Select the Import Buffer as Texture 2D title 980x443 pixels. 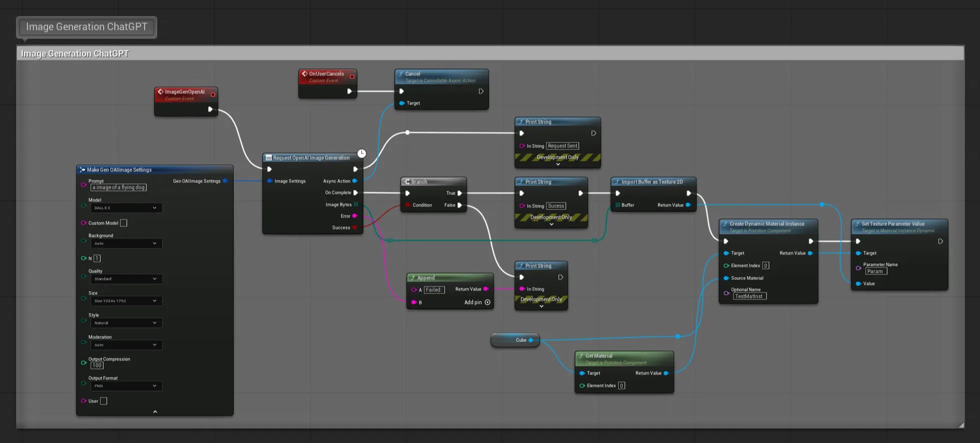(x=652, y=181)
